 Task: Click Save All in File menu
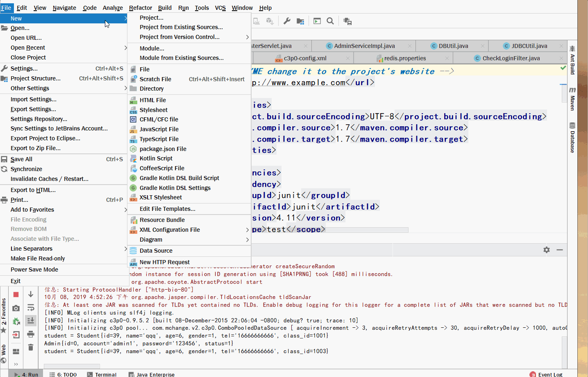pos(64,159)
